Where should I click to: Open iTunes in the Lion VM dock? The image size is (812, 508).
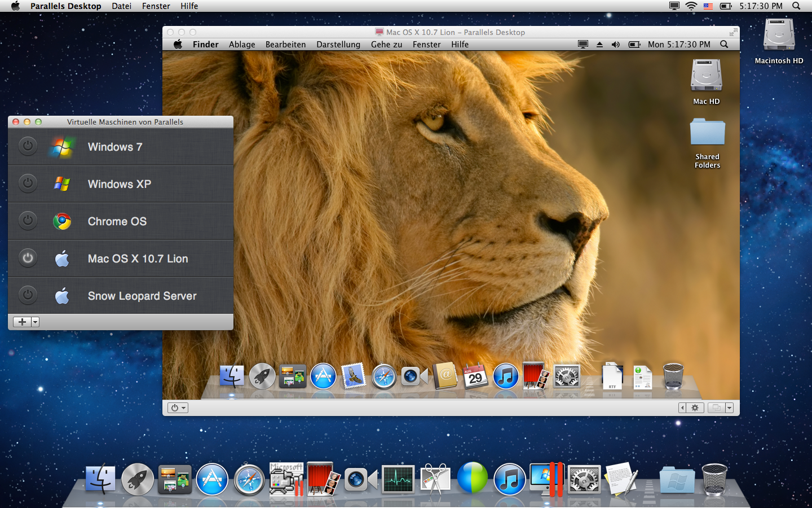coord(506,376)
